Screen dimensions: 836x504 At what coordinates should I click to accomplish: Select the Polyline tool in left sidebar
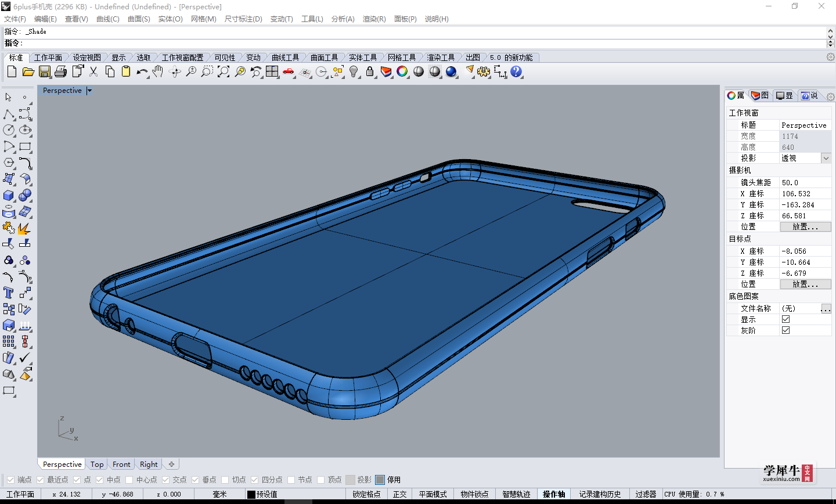(x=9, y=114)
